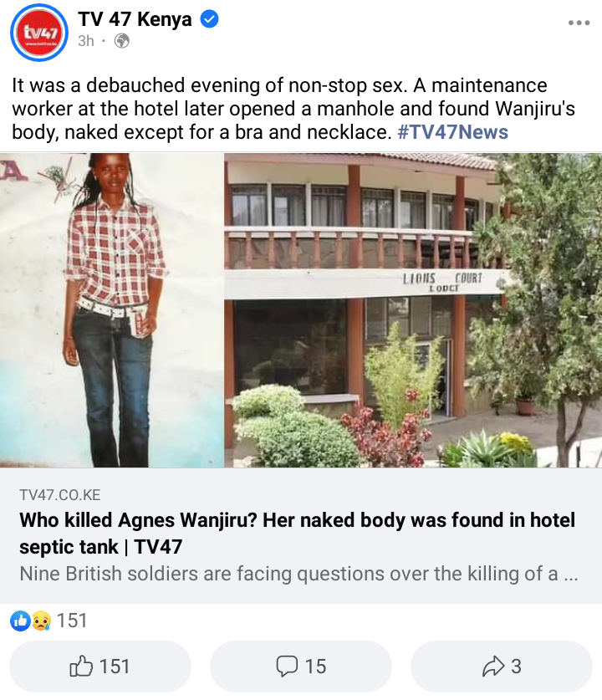Open the three-dot post options menu
Viewport: 602px width, 700px height.
(x=579, y=23)
